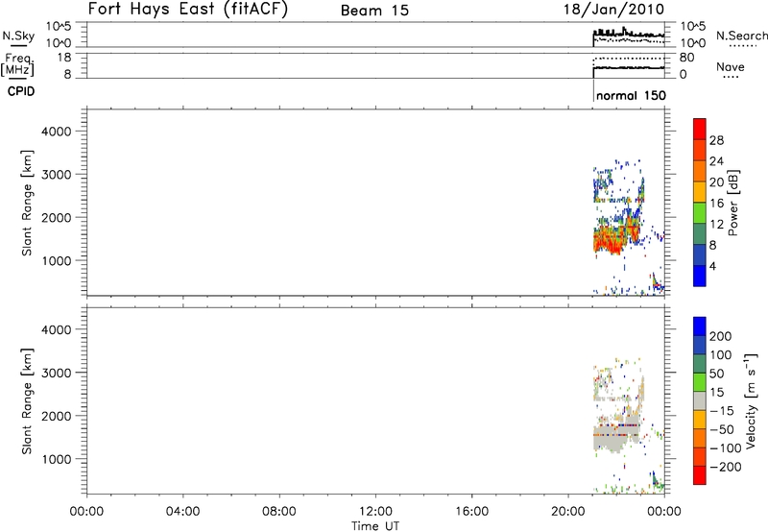
Task: Click the "20:00" time tick label
Action: point(567,512)
